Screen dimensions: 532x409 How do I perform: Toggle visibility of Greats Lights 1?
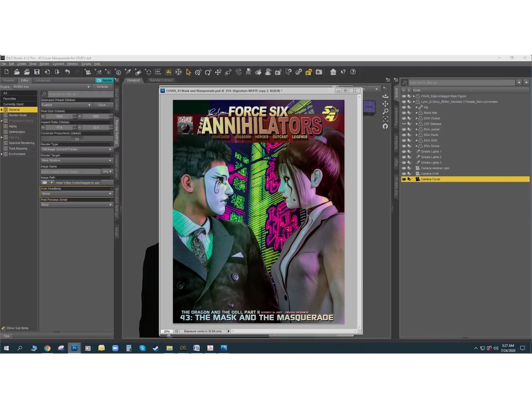(404, 151)
